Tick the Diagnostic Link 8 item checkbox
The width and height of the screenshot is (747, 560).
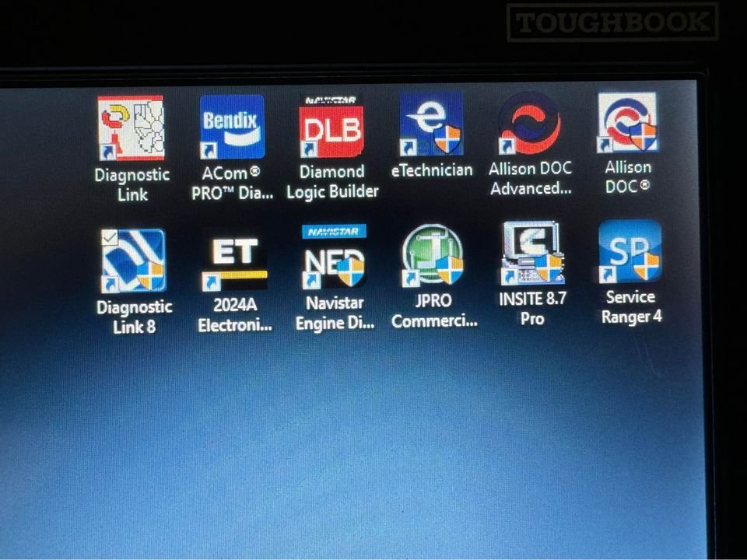click(110, 236)
